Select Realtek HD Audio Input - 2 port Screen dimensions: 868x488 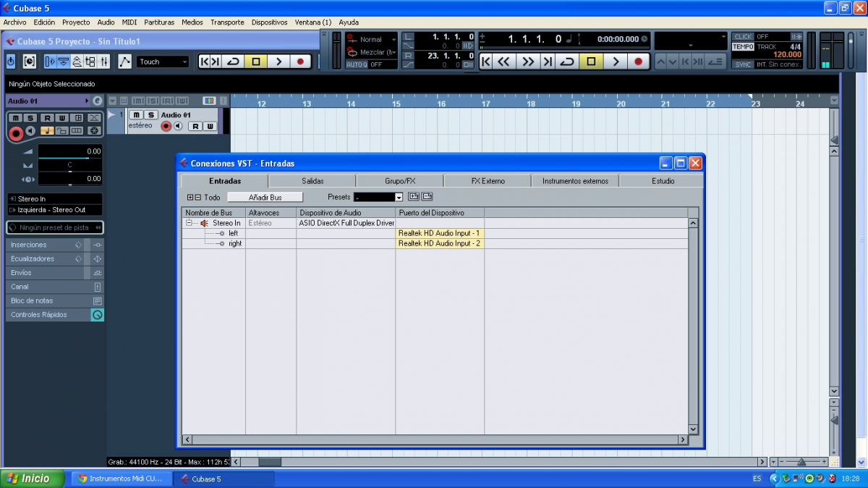click(x=439, y=243)
